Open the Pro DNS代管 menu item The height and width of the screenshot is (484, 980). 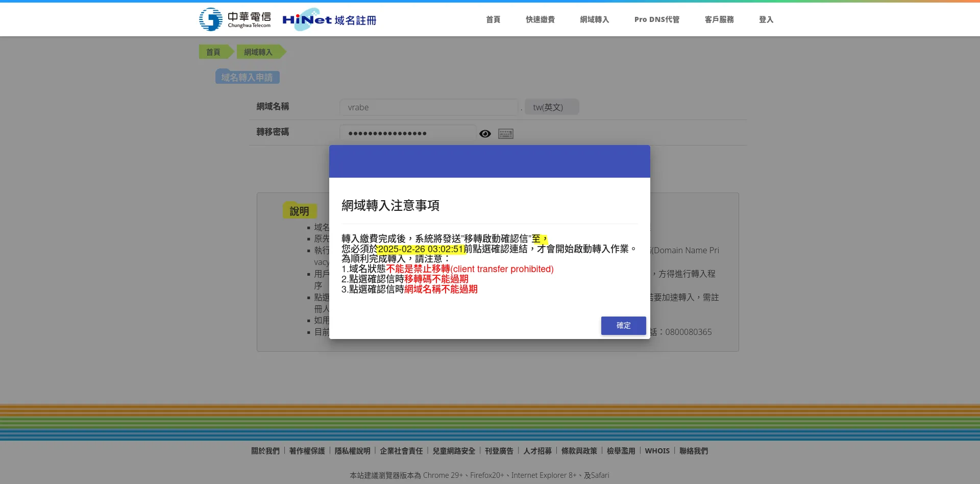(x=656, y=19)
